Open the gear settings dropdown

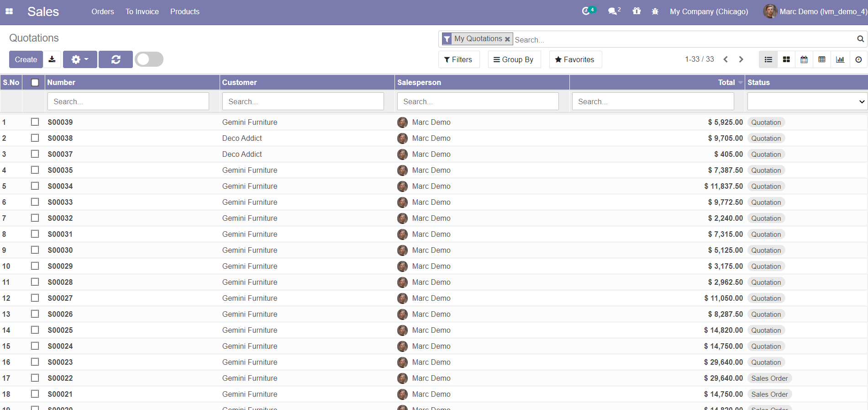tap(80, 59)
